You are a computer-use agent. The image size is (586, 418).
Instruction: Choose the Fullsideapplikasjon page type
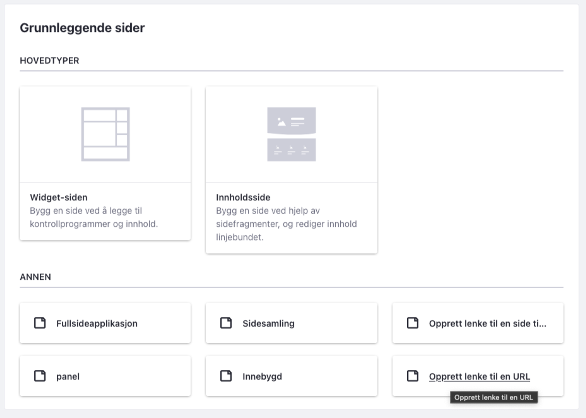(x=97, y=323)
